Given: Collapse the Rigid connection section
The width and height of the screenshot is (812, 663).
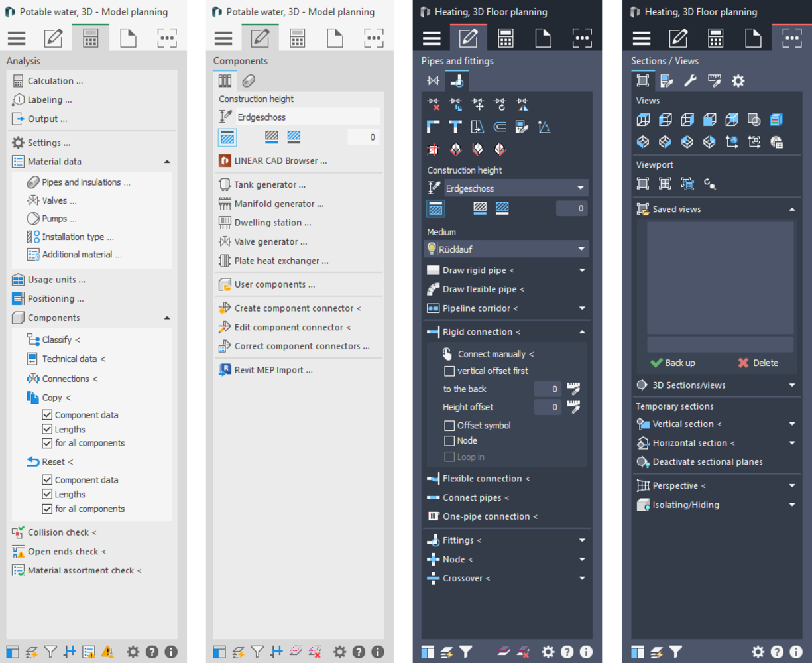Looking at the screenshot, I should [x=582, y=332].
